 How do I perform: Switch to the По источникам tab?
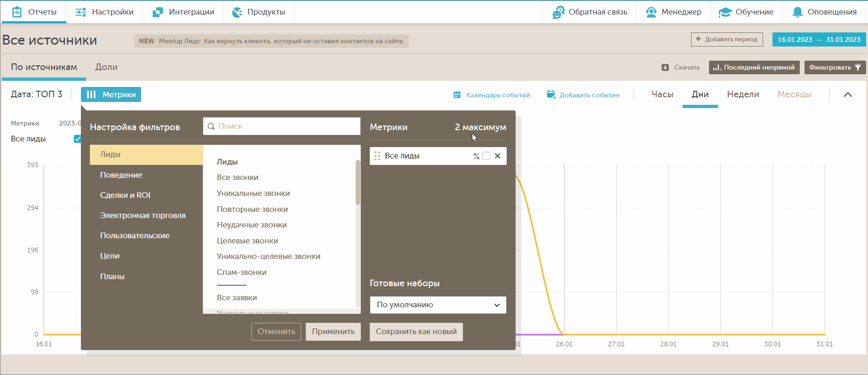coord(44,67)
